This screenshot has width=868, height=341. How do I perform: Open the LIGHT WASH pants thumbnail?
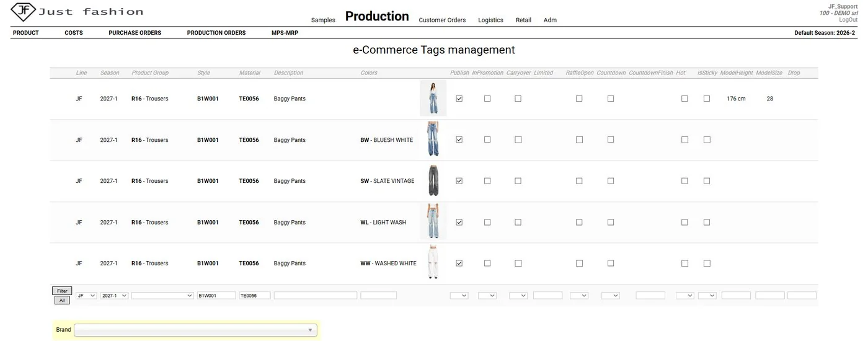[x=433, y=222]
